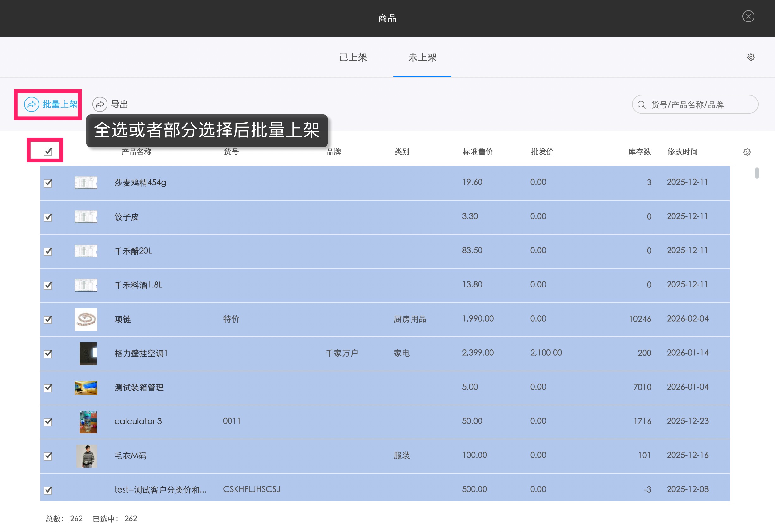
Task: Uncheck the 莎麦鸡精454g row checkbox
Action: 48,183
